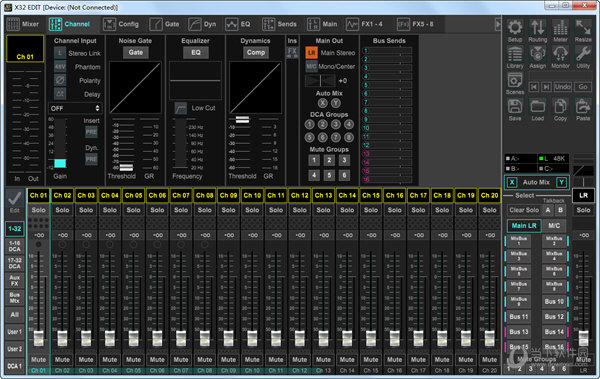Select the Ch 12 channel strip header

300,195
